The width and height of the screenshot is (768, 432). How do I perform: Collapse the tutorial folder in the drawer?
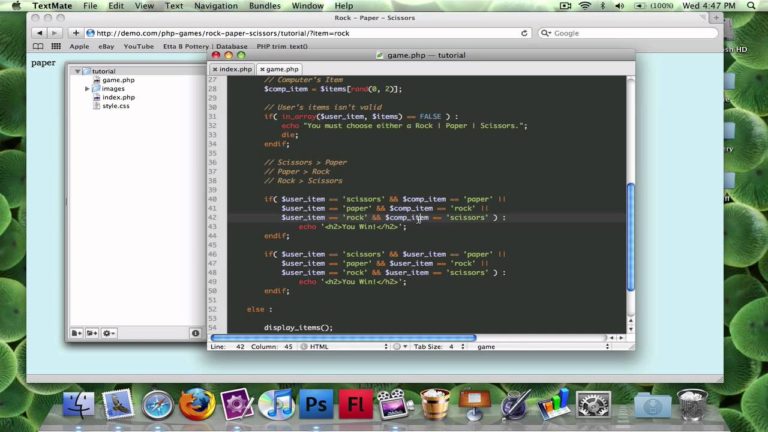[77, 71]
